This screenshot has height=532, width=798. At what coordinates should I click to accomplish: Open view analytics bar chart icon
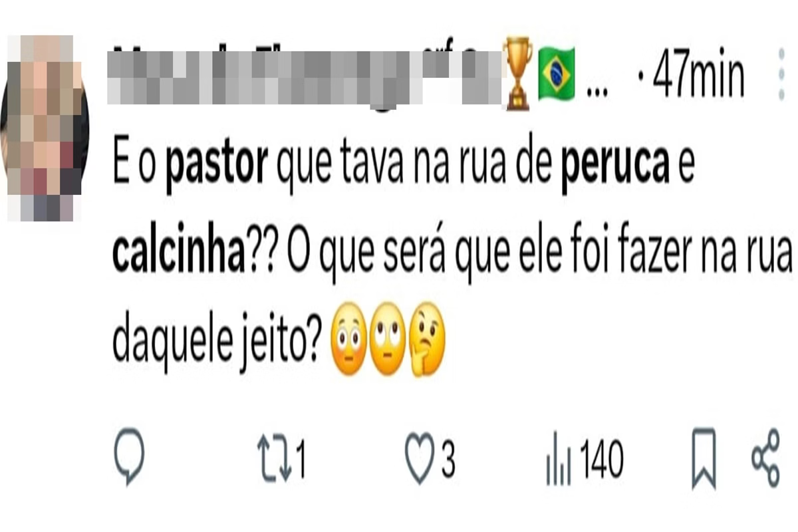tap(558, 460)
